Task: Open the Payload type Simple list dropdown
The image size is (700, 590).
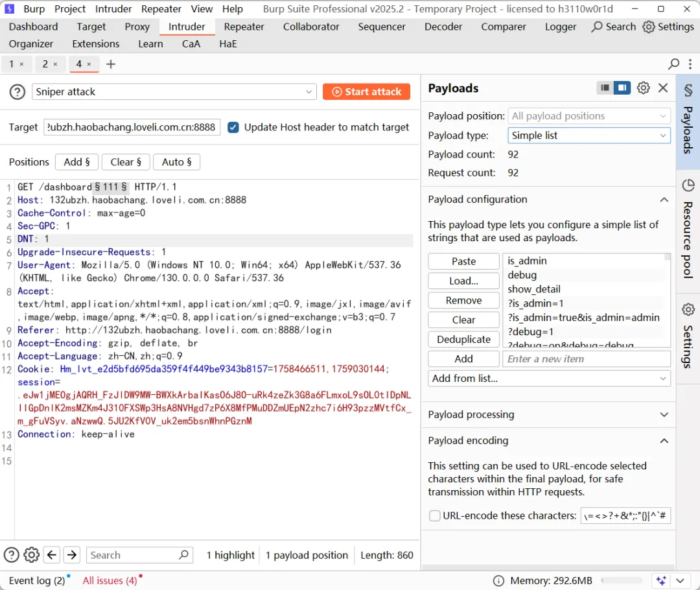Action: click(589, 136)
